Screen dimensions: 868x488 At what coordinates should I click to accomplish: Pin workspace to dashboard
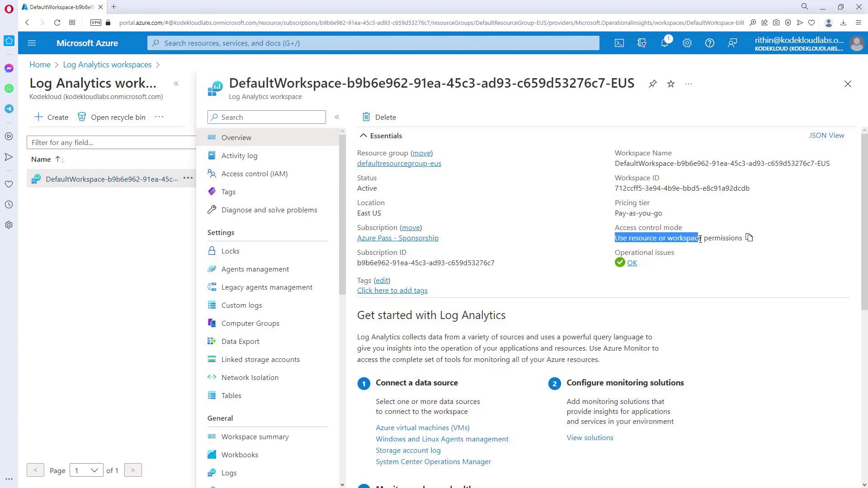tap(652, 84)
